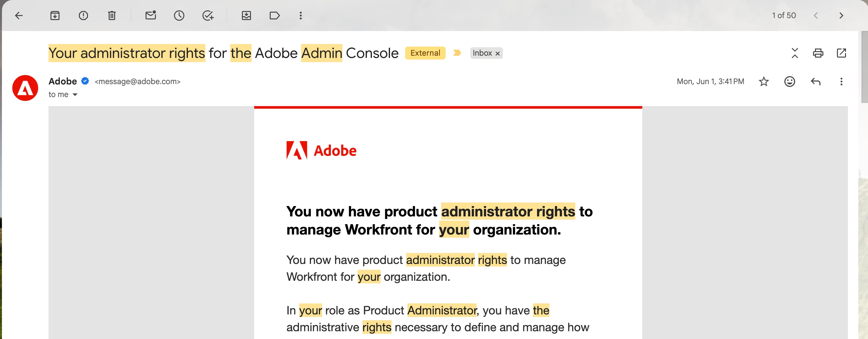Toggle the star on this message
The image size is (868, 339).
point(764,82)
